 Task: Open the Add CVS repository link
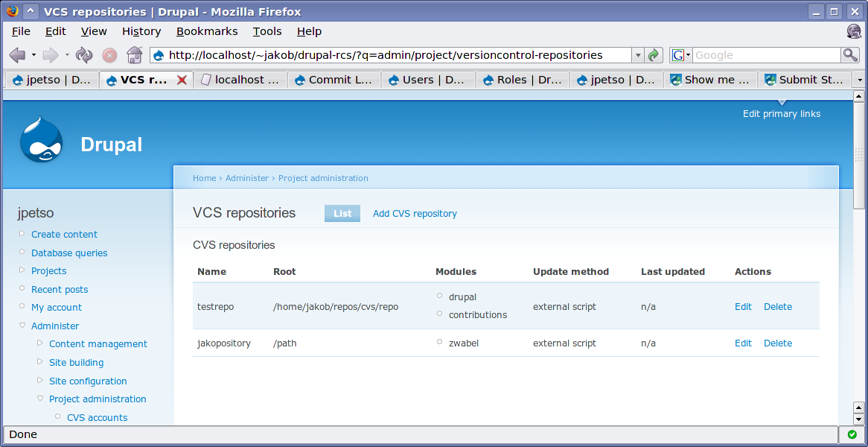click(x=415, y=213)
